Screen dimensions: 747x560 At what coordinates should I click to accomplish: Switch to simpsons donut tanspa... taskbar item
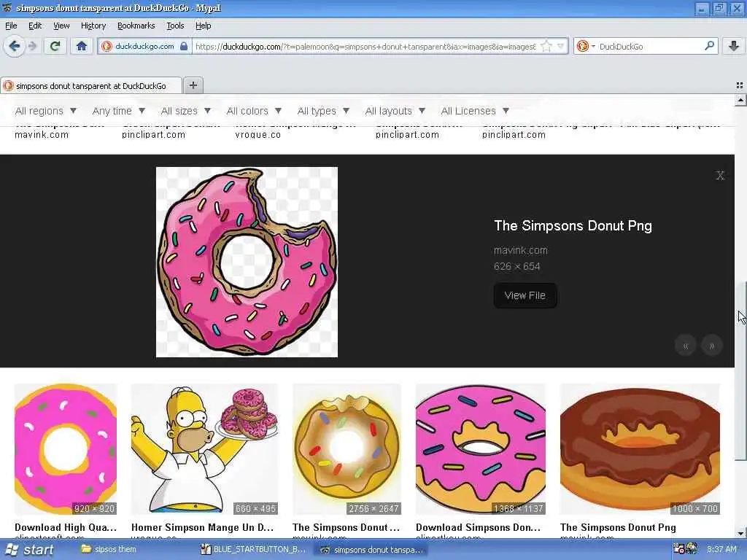371,550
